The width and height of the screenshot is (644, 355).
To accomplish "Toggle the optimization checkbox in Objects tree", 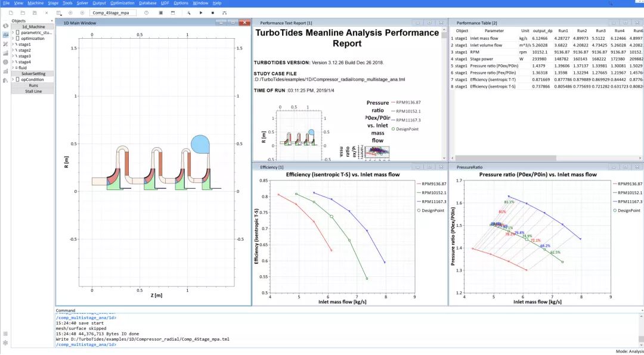I will click(17, 38).
